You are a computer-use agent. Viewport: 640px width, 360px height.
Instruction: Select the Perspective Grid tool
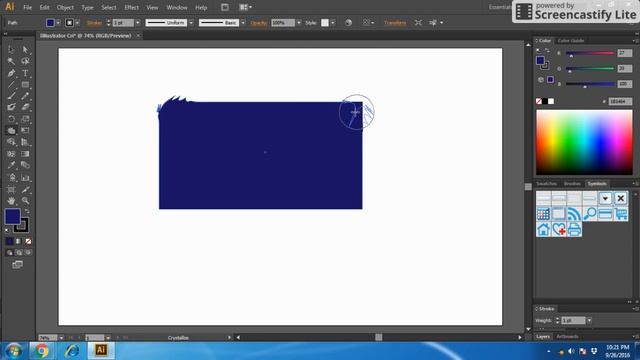[x=25, y=142]
